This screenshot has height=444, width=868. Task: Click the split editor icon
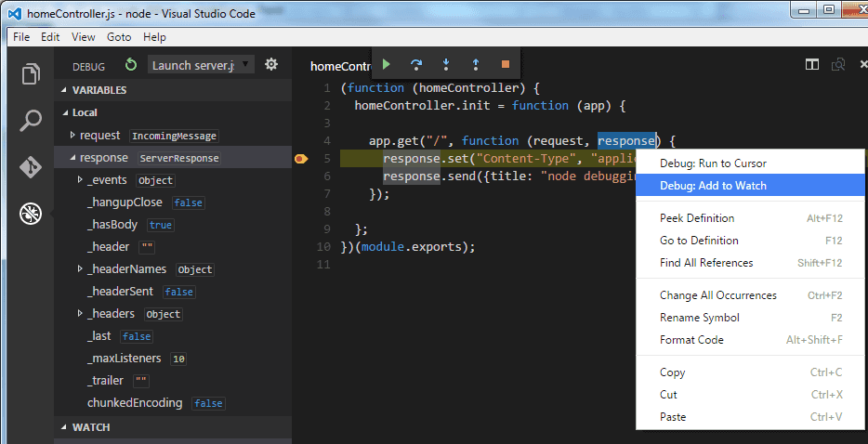(x=812, y=64)
